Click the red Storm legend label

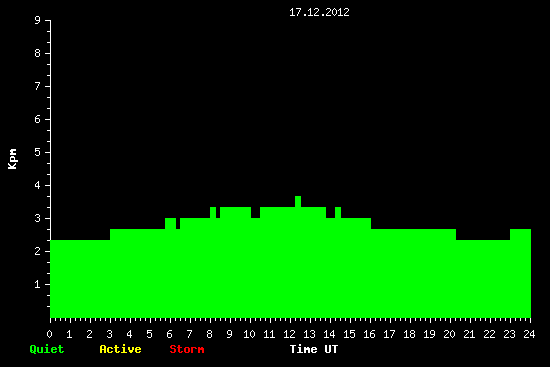pos(187,349)
